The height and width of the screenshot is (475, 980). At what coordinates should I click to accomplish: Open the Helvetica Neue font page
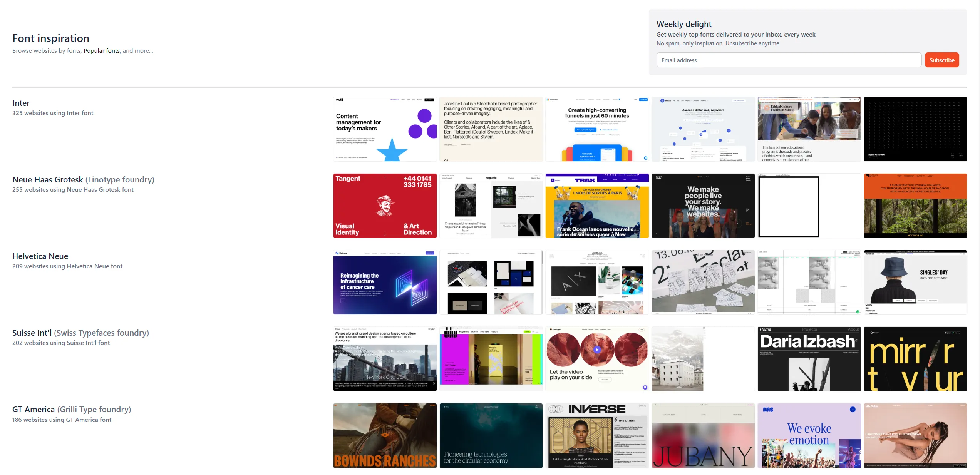coord(40,256)
